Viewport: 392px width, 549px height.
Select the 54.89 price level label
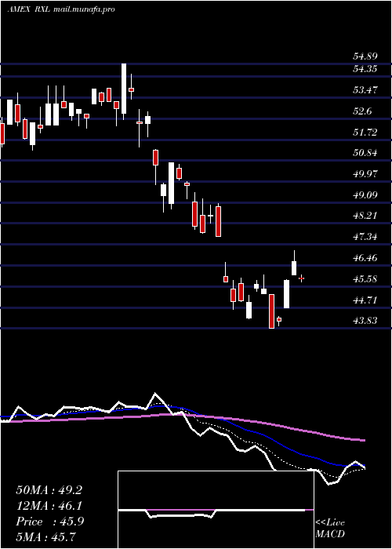pyautogui.click(x=365, y=56)
